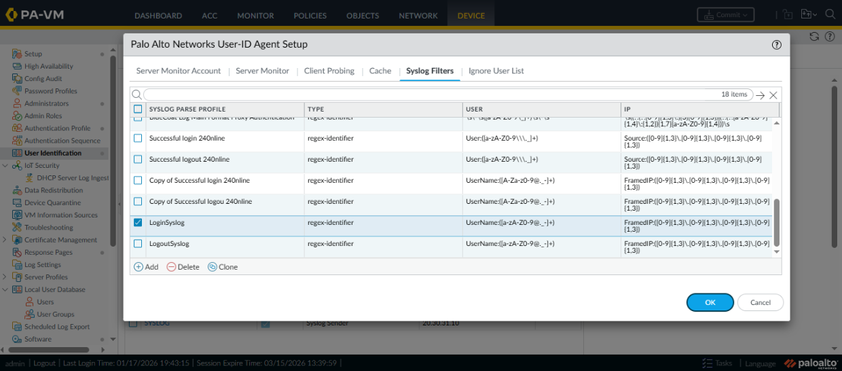Toggle the select-all checkbox in table header
This screenshot has width=842, height=371.
click(138, 109)
